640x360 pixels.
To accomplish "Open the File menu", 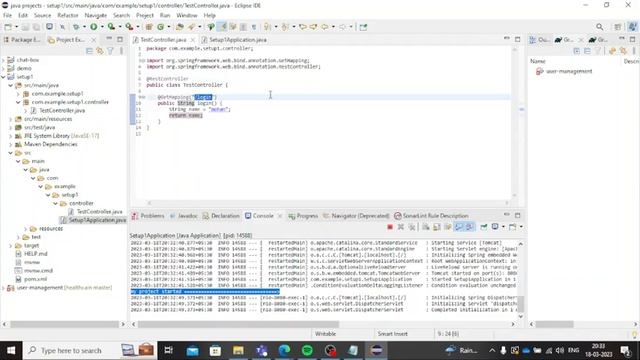I will point(7,15).
